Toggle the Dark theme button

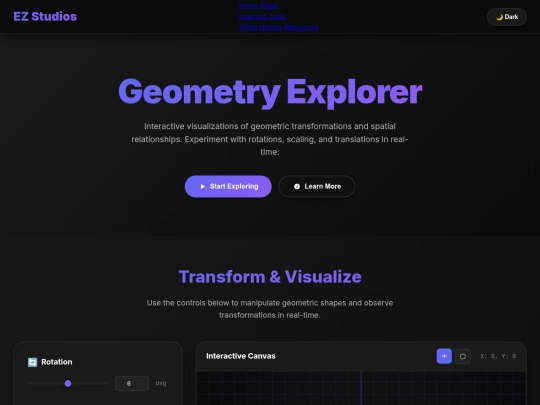(x=507, y=17)
